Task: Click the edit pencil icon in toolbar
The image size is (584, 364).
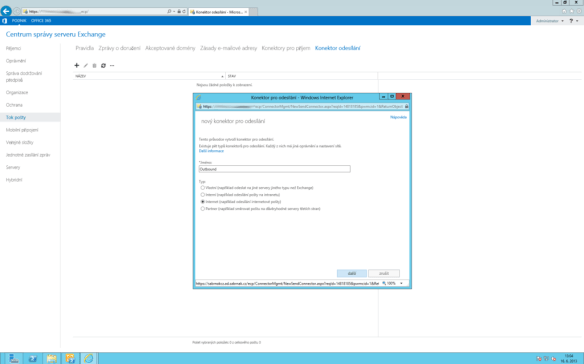Action: (x=86, y=65)
